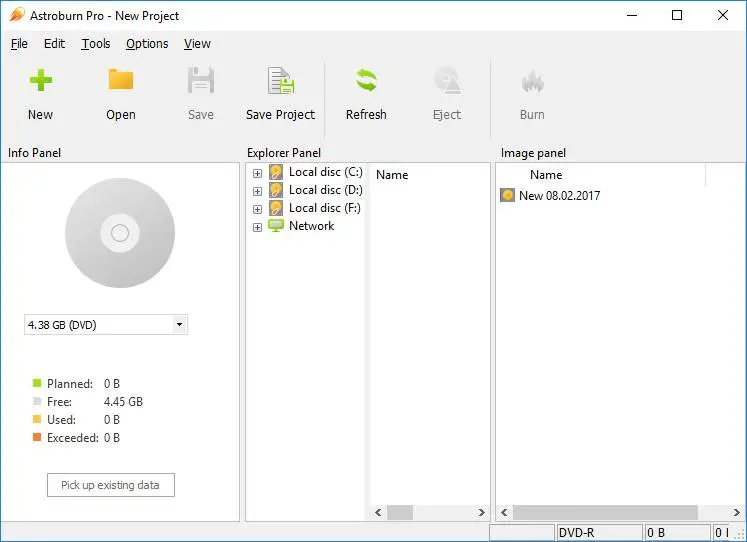
Task: Click Explorer Panel scrollbar right arrow
Action: click(x=482, y=512)
